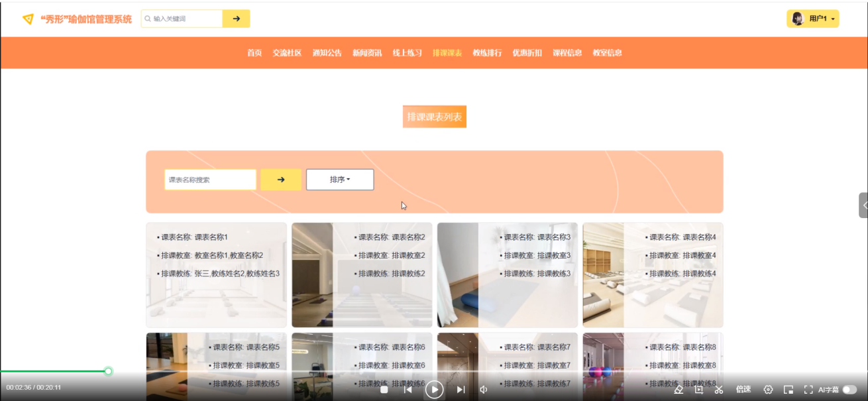Viewport: 868px width, 401px height.
Task: Expand the side panel chevron at right edge
Action: (864, 205)
